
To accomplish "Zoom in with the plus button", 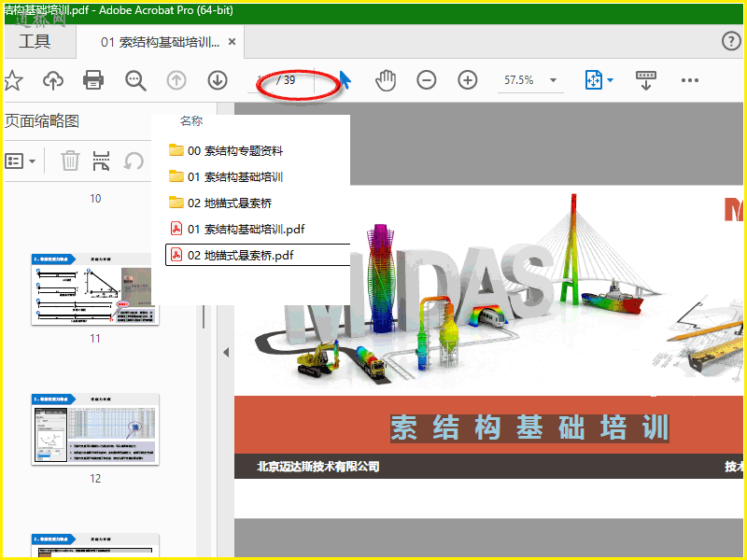I will (x=468, y=80).
